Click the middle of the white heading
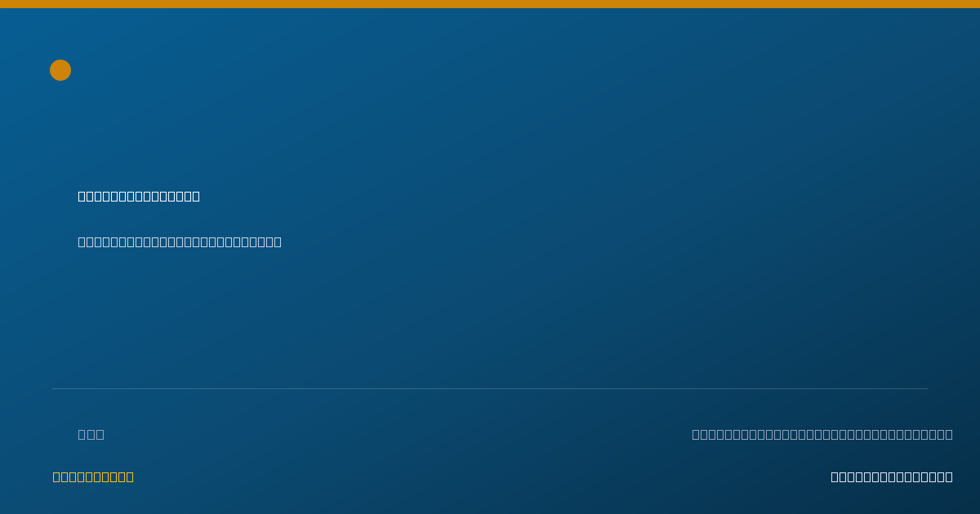Screen dimensions: 980x514 [x=139, y=196]
